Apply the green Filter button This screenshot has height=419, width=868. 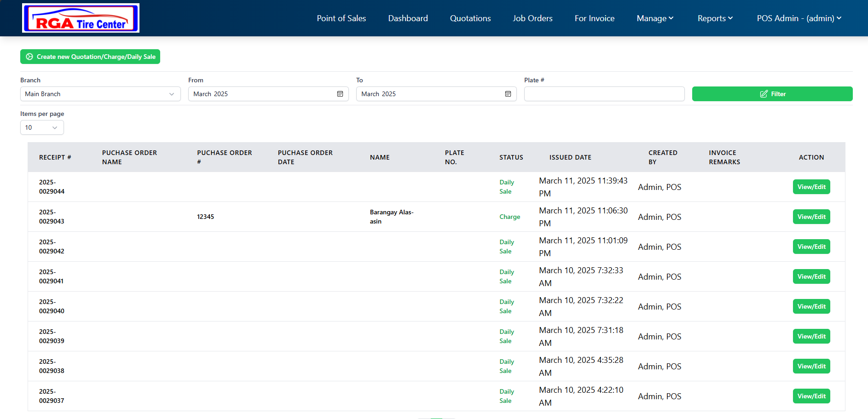[x=772, y=94]
